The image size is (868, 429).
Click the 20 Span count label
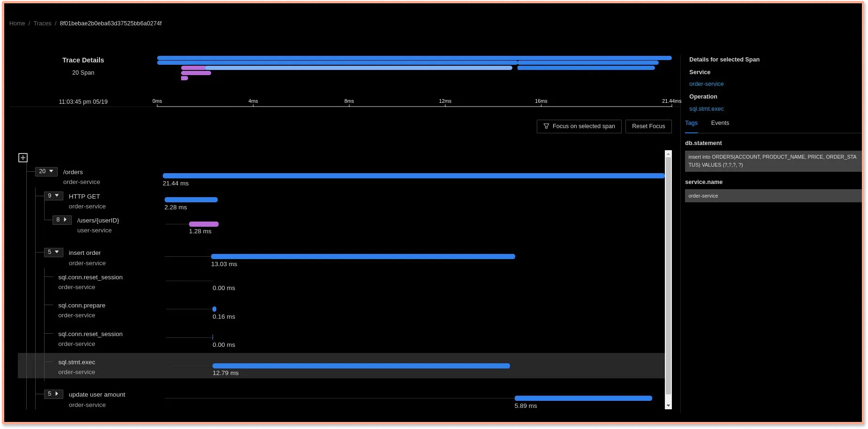(x=83, y=73)
